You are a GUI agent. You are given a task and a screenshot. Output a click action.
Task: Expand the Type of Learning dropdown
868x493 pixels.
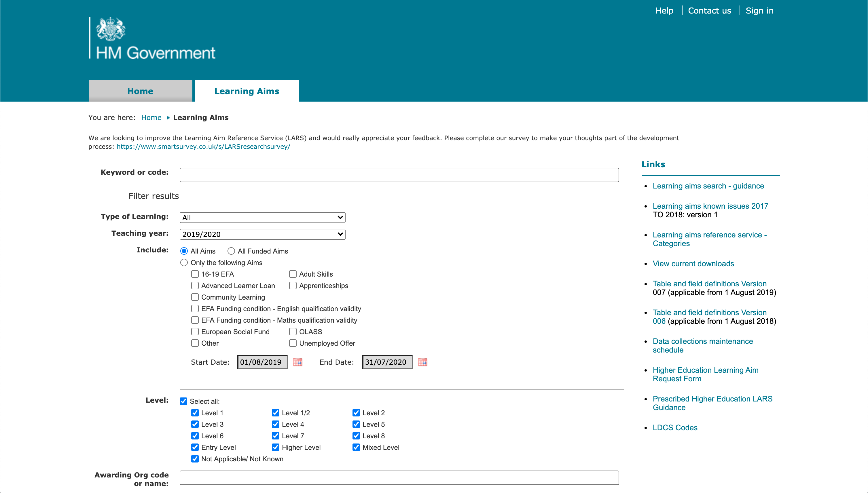coord(262,217)
